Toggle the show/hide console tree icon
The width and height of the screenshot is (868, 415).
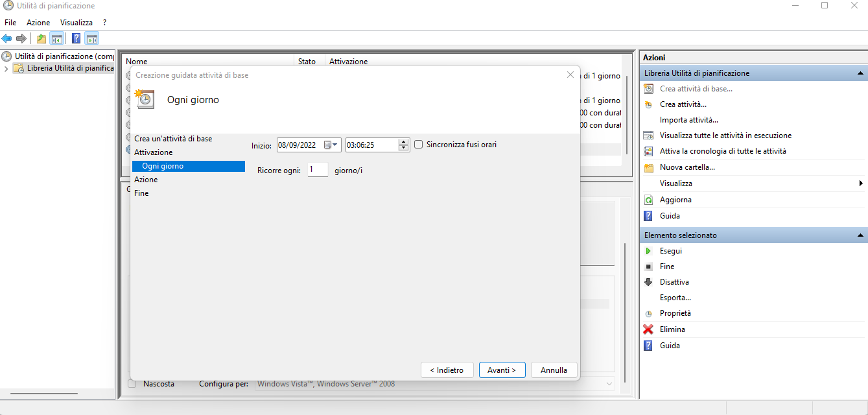click(x=57, y=38)
